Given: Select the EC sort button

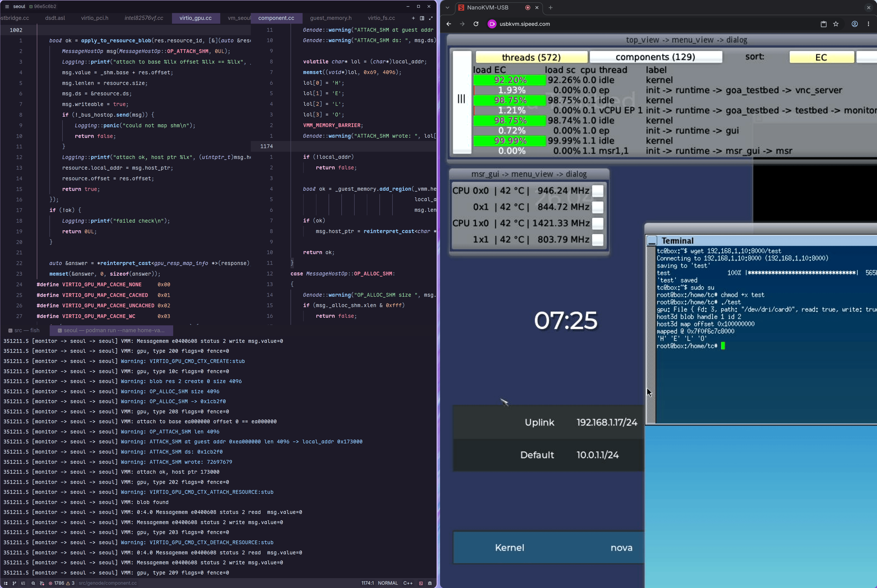Looking at the screenshot, I should pos(821,57).
